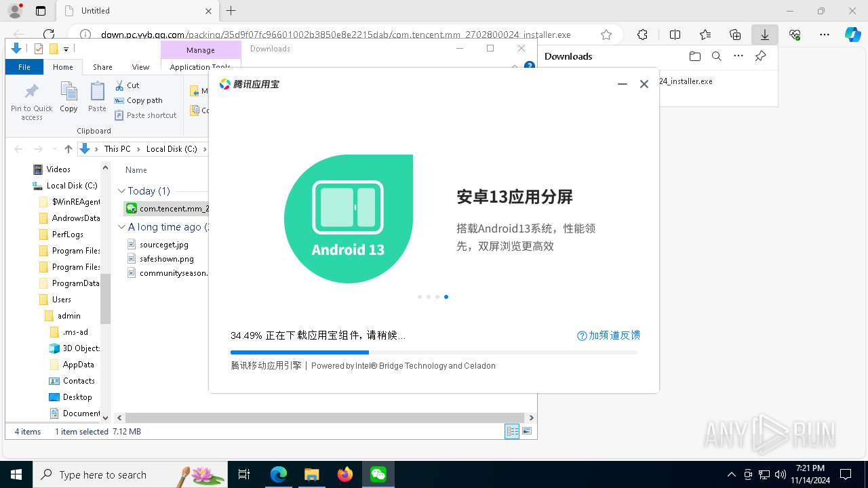Click the Properties quick access toolbar icon
This screenshot has height=488, width=868.
pos(39,49)
